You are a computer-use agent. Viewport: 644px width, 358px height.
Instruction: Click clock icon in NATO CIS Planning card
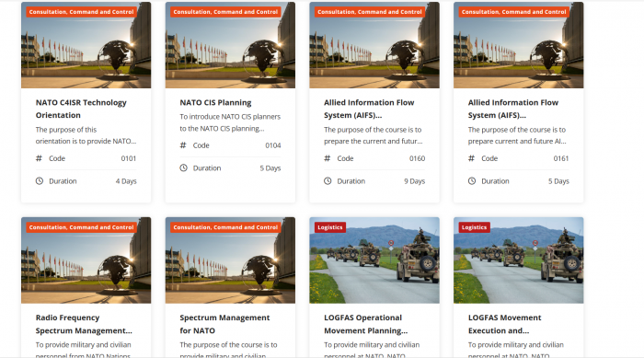(x=184, y=167)
